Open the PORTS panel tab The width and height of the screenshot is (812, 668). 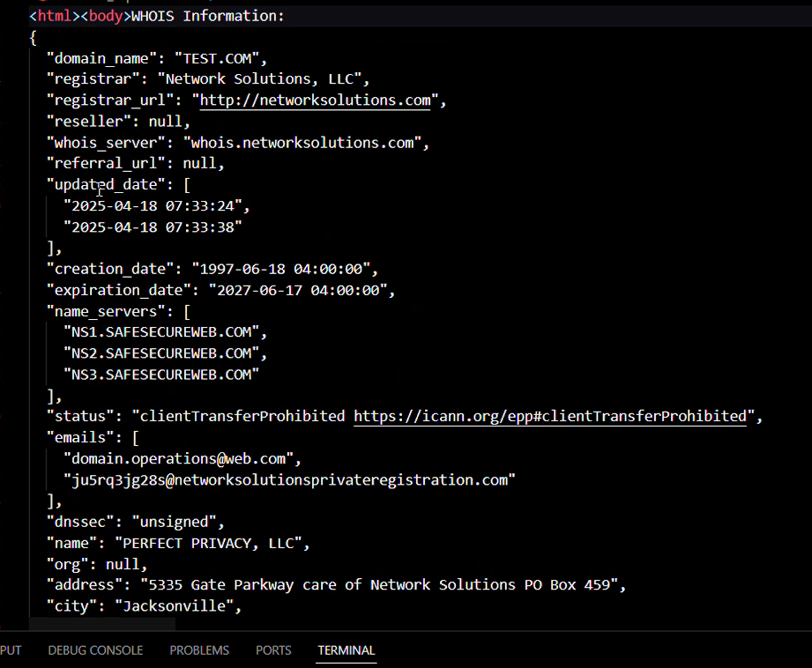tap(273, 650)
